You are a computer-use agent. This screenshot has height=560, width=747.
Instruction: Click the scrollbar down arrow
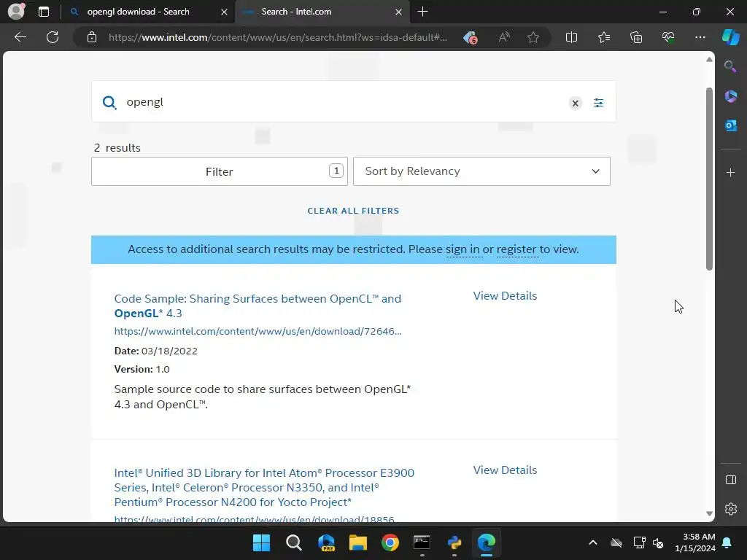(709, 514)
